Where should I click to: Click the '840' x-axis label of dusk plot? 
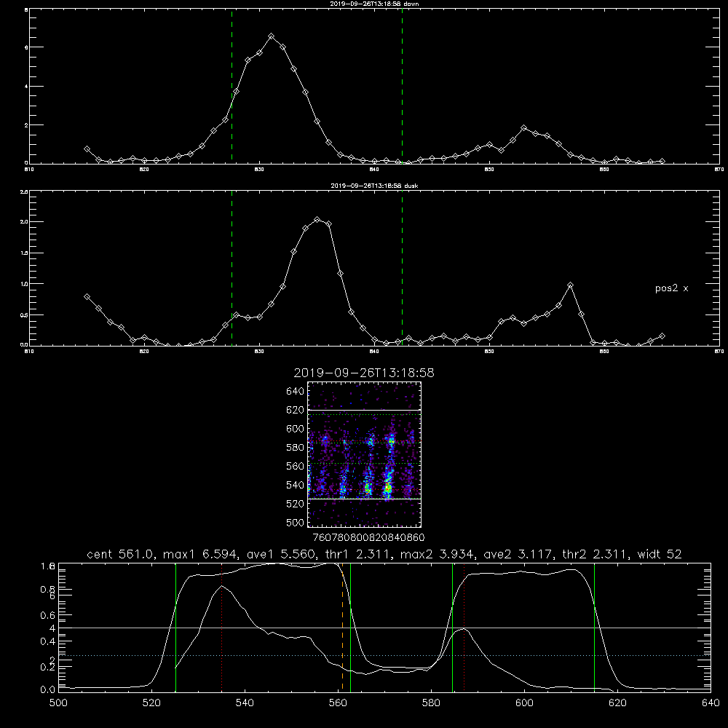pos(374,352)
